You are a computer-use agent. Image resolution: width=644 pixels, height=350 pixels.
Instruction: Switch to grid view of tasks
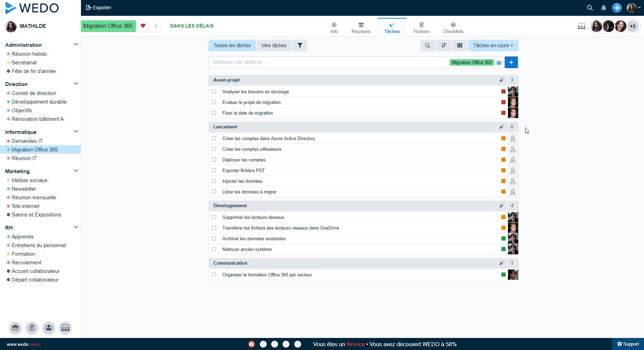(460, 45)
